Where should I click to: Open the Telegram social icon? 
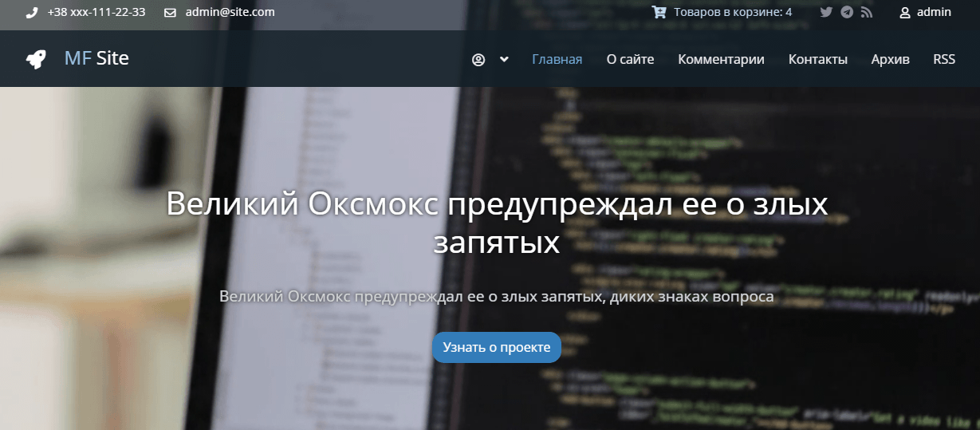[847, 12]
